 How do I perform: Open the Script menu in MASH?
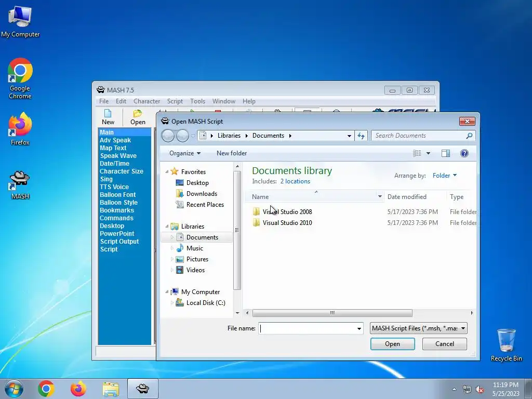click(175, 101)
